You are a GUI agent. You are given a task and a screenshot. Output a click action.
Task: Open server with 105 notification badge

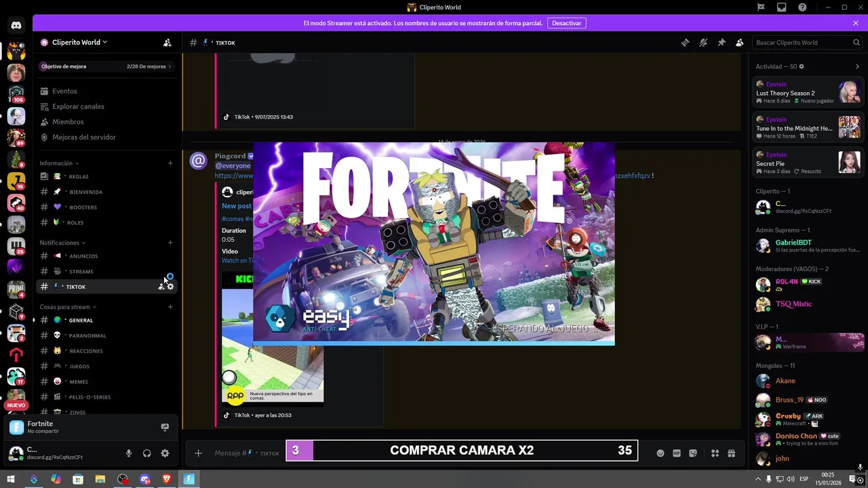click(16, 94)
